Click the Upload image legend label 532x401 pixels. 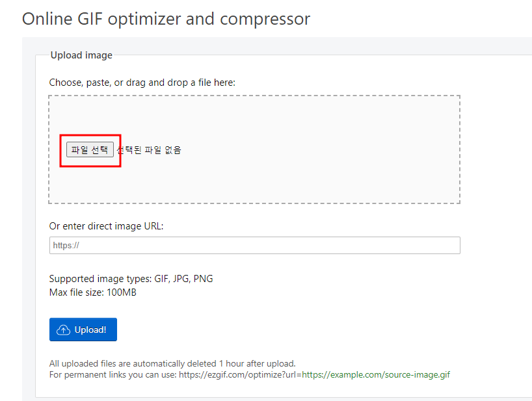pyautogui.click(x=81, y=55)
